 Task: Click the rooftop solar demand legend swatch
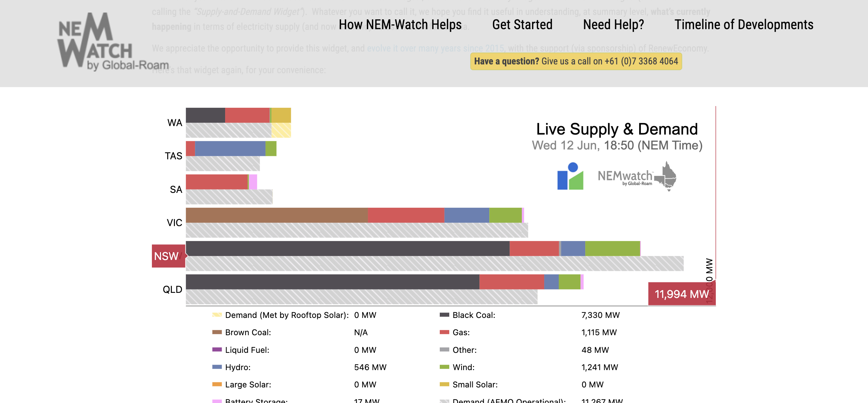(x=217, y=315)
